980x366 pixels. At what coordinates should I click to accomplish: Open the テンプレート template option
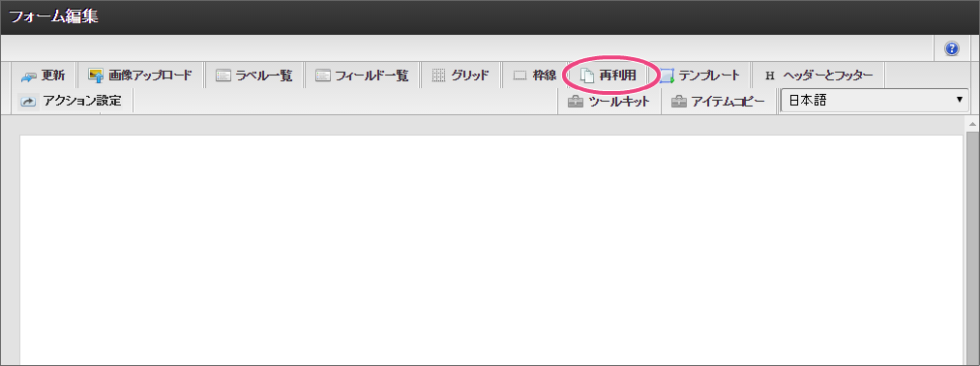click(x=699, y=76)
